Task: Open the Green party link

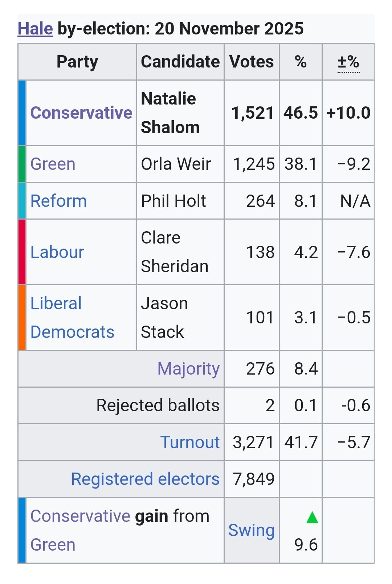Action: tap(53, 164)
